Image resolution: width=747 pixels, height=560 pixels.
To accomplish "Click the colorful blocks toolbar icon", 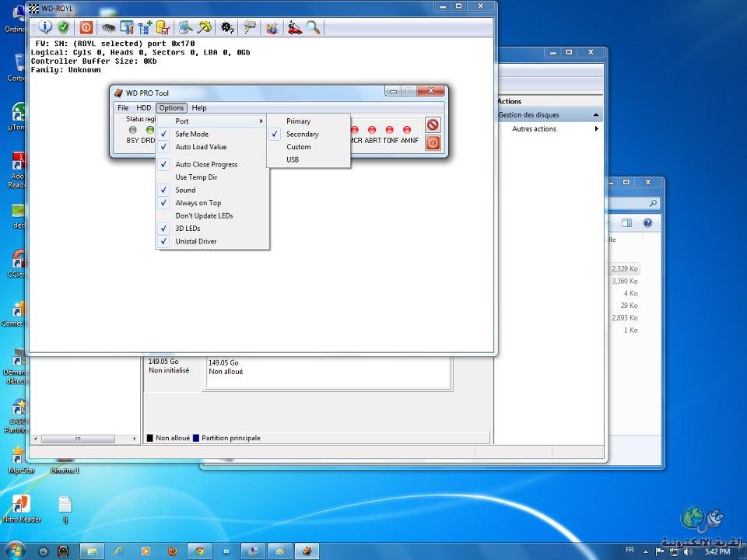I will [x=272, y=28].
